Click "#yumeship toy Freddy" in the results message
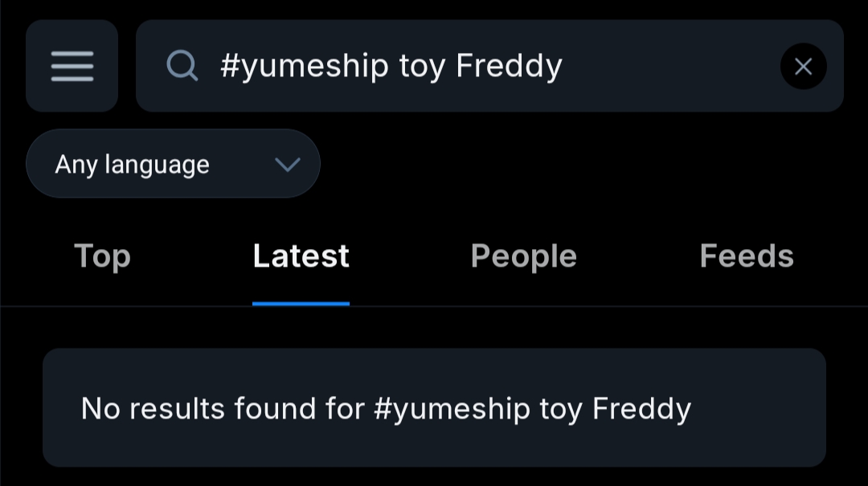The height and width of the screenshot is (486, 868). pos(533,409)
